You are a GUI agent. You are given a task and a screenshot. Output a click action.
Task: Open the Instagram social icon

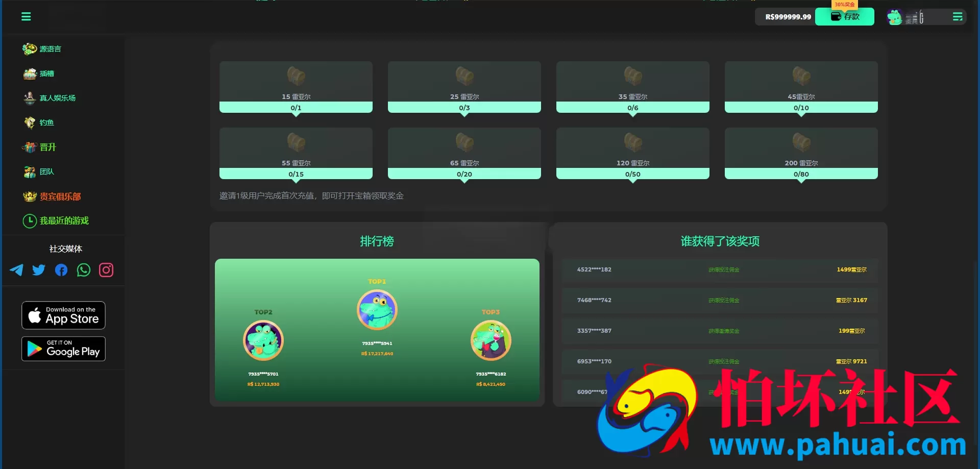(106, 270)
